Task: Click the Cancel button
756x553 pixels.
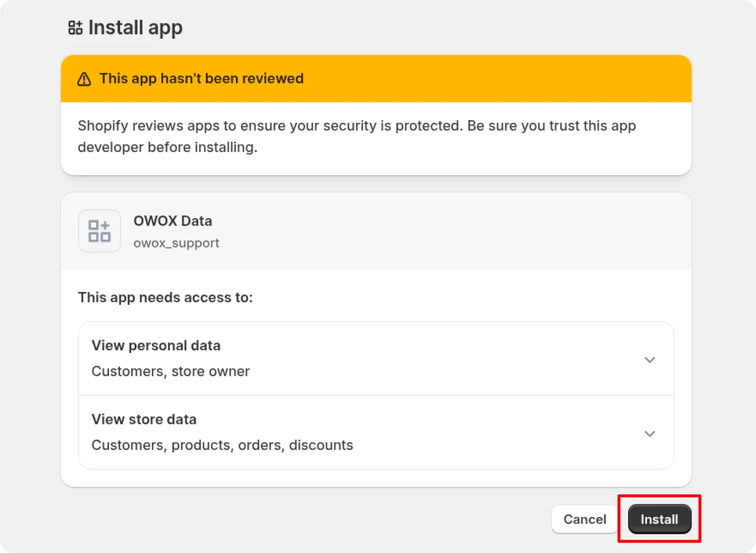Action: [x=584, y=519]
